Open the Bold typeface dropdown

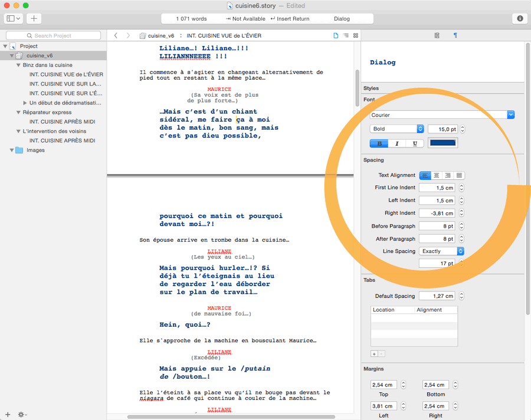point(396,129)
